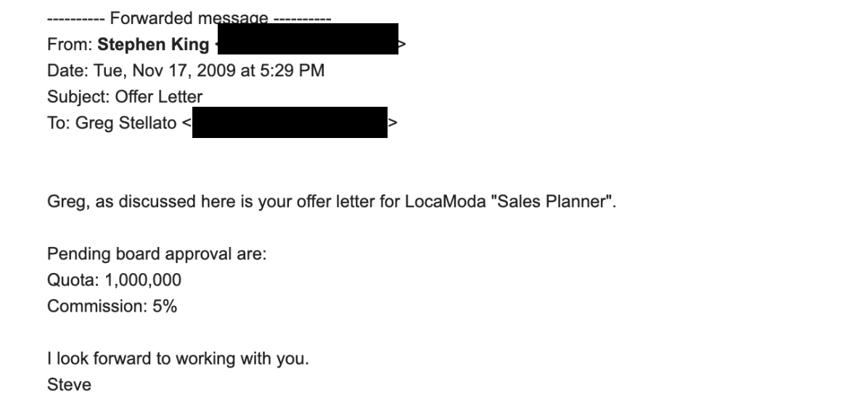Click the quoted "Sales Planner" title
Image resolution: width=868 pixels, height=414 pixels.
click(552, 201)
